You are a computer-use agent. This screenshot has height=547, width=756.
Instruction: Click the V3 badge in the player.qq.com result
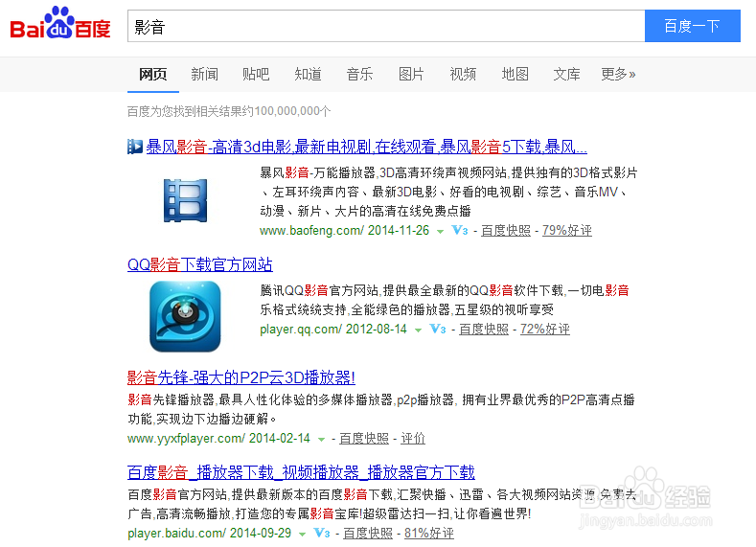point(438,330)
